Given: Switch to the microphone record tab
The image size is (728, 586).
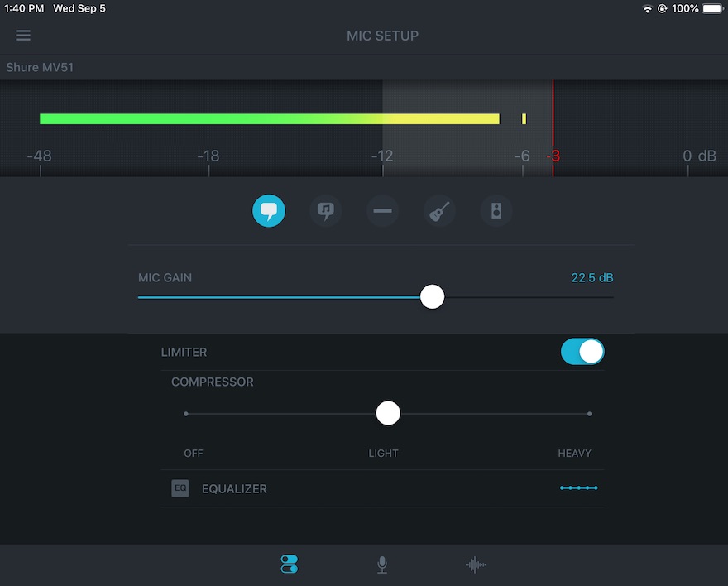Looking at the screenshot, I should coord(381,564).
